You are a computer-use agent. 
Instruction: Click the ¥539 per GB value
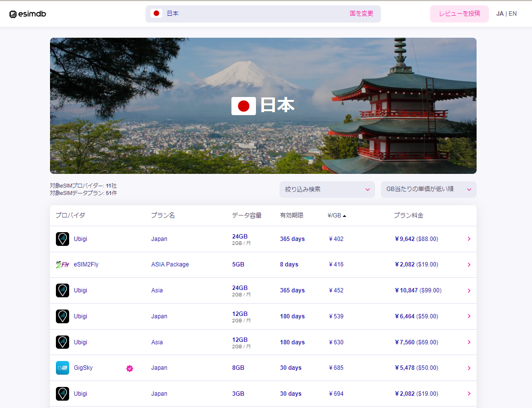click(336, 316)
